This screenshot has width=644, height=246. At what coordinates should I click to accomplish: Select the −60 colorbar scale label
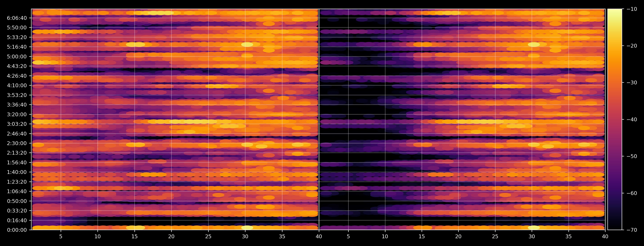click(x=632, y=193)
